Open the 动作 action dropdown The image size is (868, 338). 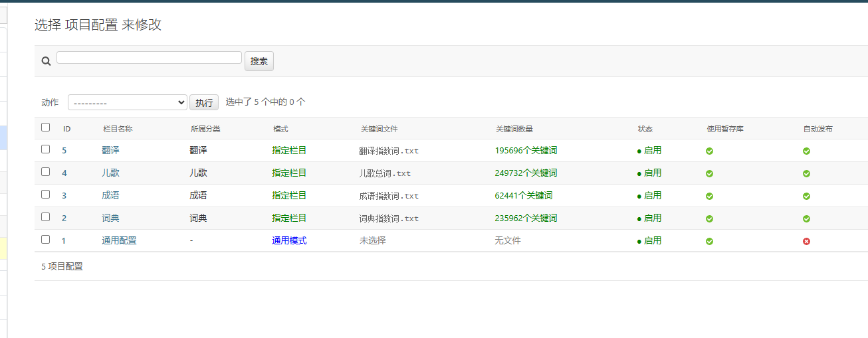(128, 102)
